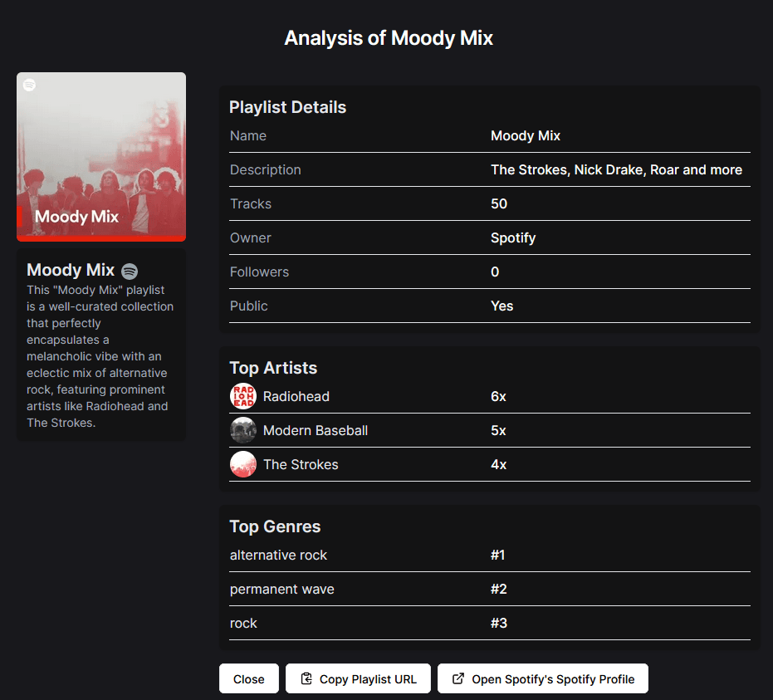Close the playlist analysis dialog
This screenshot has width=773, height=700.
pyautogui.click(x=248, y=678)
